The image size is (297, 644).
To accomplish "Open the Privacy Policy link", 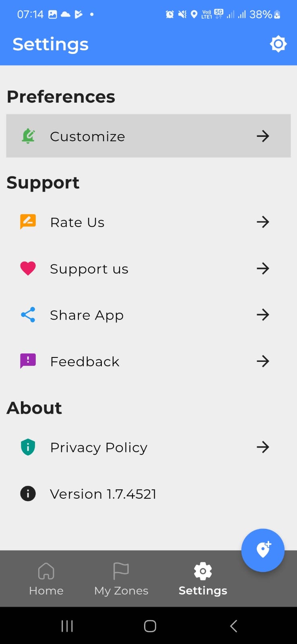I will pos(99,447).
